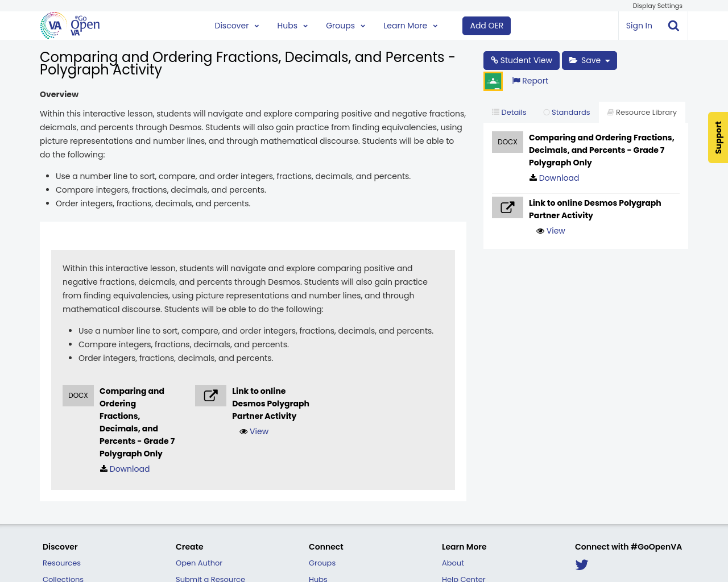Image resolution: width=728 pixels, height=582 pixels.
Task: Click the GoOpenVA logo
Action: [x=70, y=26]
